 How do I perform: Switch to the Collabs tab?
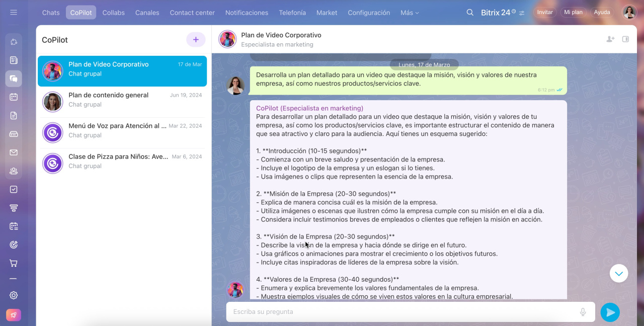click(x=113, y=13)
